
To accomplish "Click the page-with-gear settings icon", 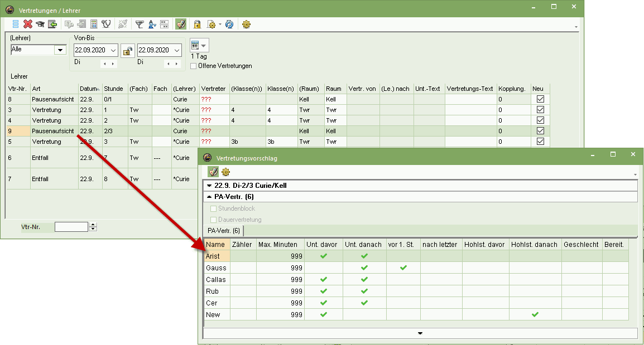I will 211,24.
